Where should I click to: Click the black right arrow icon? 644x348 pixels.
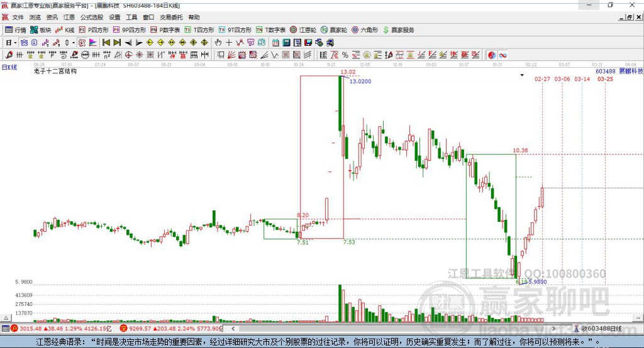(139, 43)
